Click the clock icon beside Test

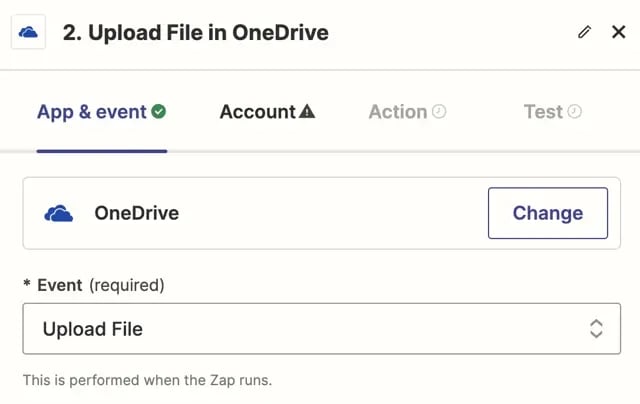click(574, 111)
